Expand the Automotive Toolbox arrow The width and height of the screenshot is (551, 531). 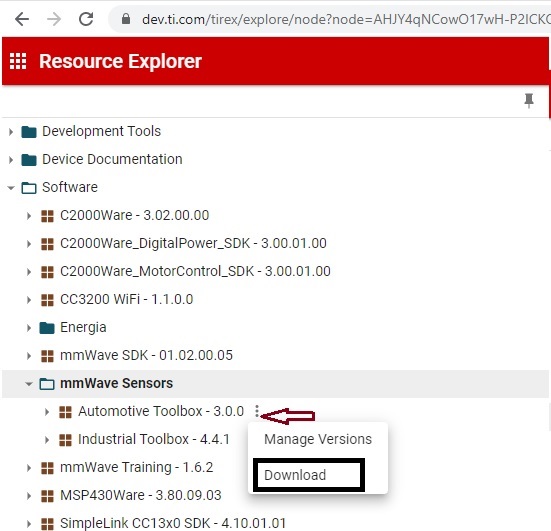(47, 412)
